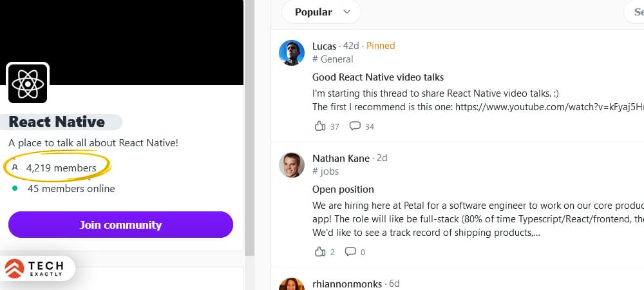Image resolution: width=644 pixels, height=290 pixels.
Task: Click the 4,219 members count
Action: [61, 168]
